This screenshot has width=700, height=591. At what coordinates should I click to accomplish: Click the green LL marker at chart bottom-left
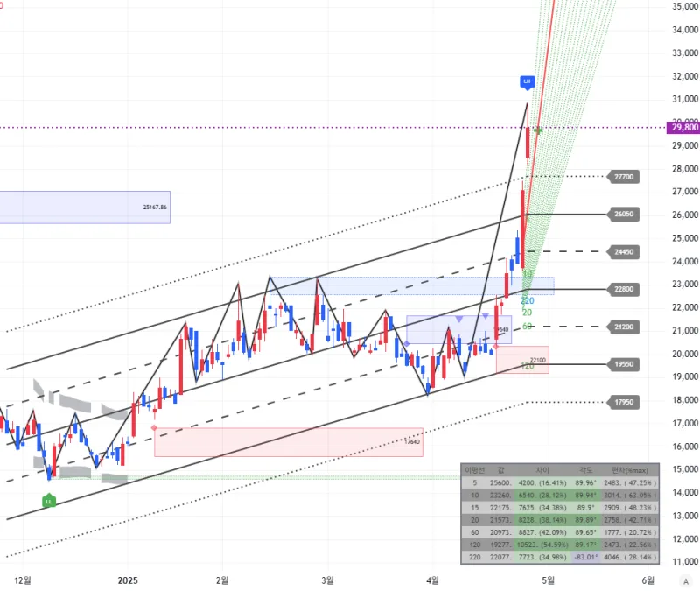[49, 501]
